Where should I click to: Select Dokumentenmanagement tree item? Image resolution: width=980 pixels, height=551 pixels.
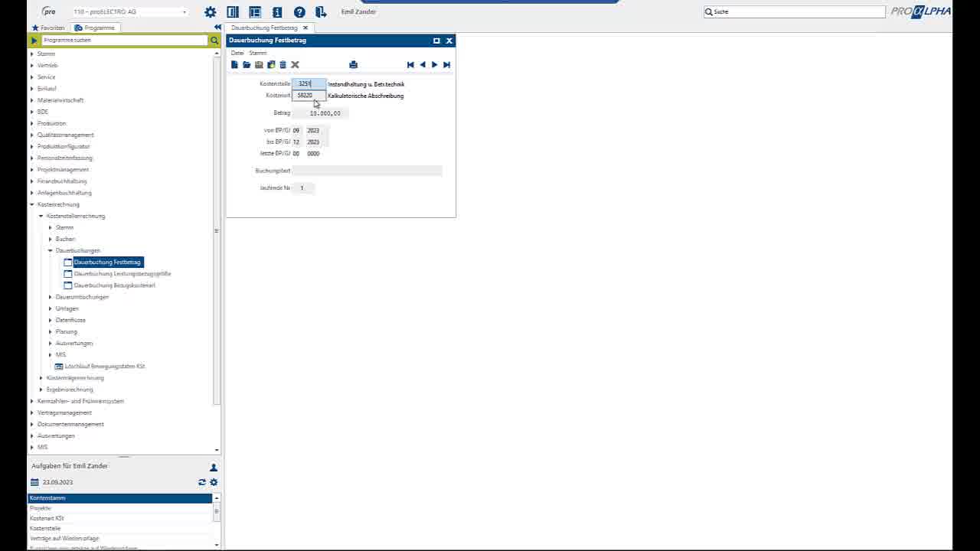(70, 424)
